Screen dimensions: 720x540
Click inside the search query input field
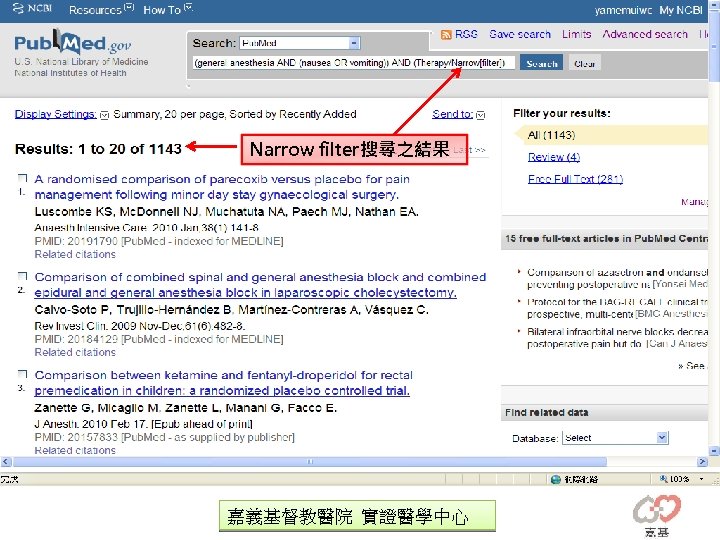click(354, 62)
